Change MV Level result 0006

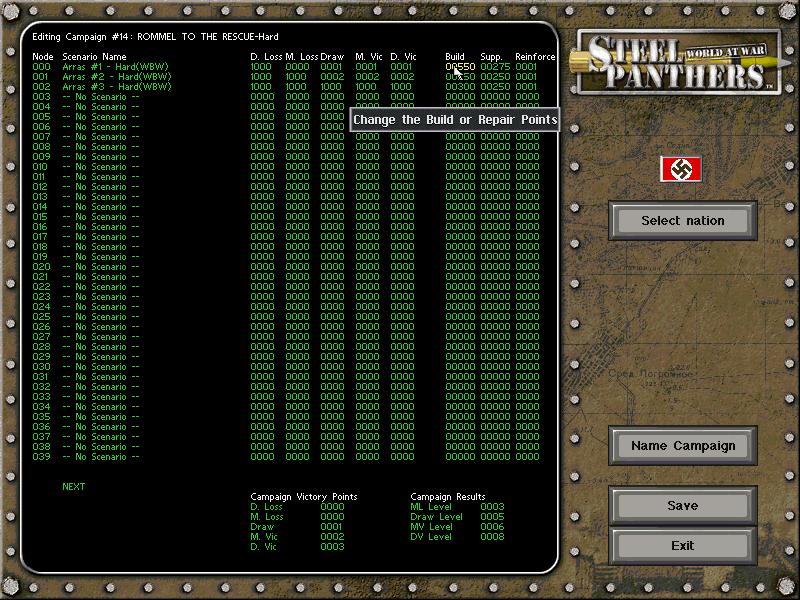click(x=492, y=527)
